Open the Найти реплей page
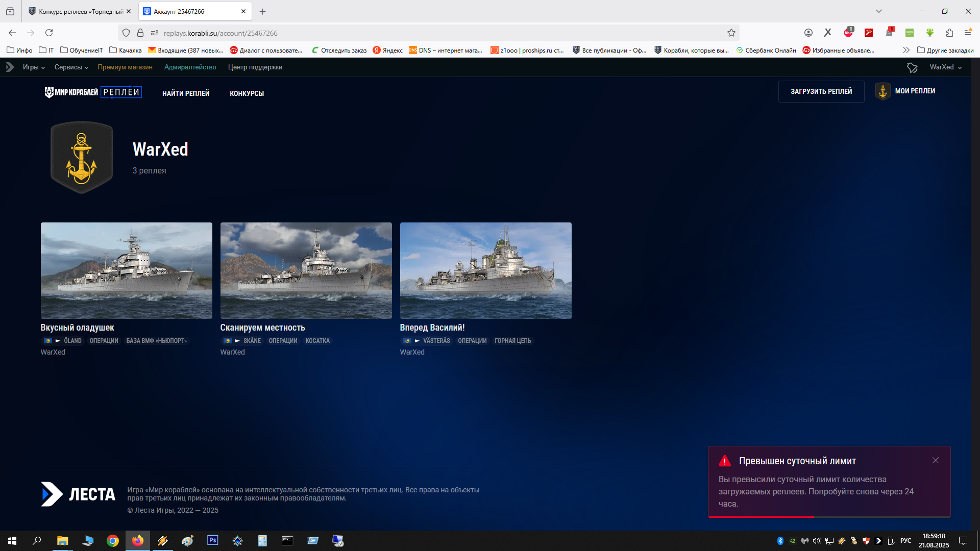Viewport: 980px width, 551px height. [x=186, y=93]
